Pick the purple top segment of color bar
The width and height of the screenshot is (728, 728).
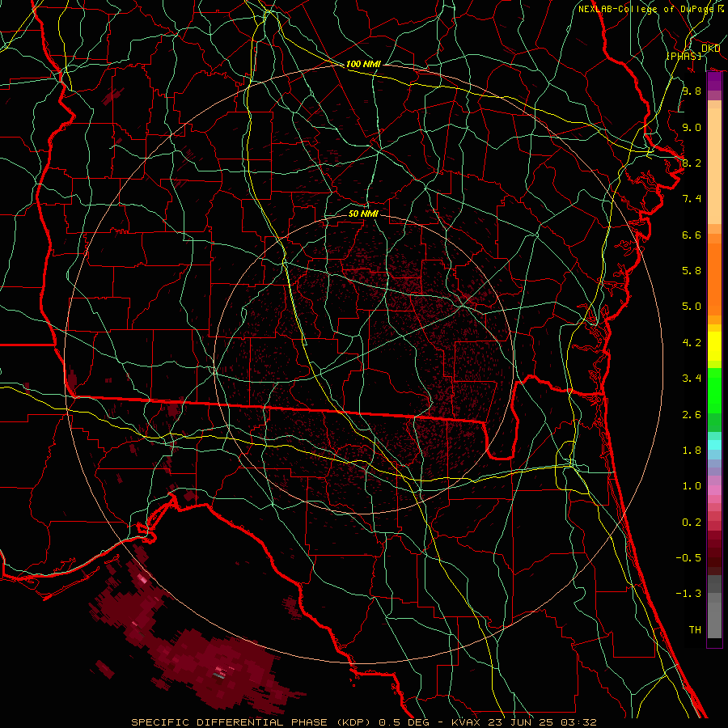[714, 81]
